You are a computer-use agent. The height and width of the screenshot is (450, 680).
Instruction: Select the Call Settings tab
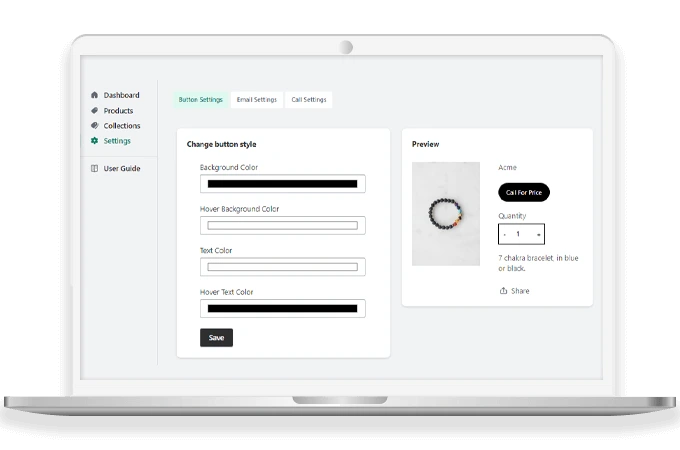click(308, 100)
